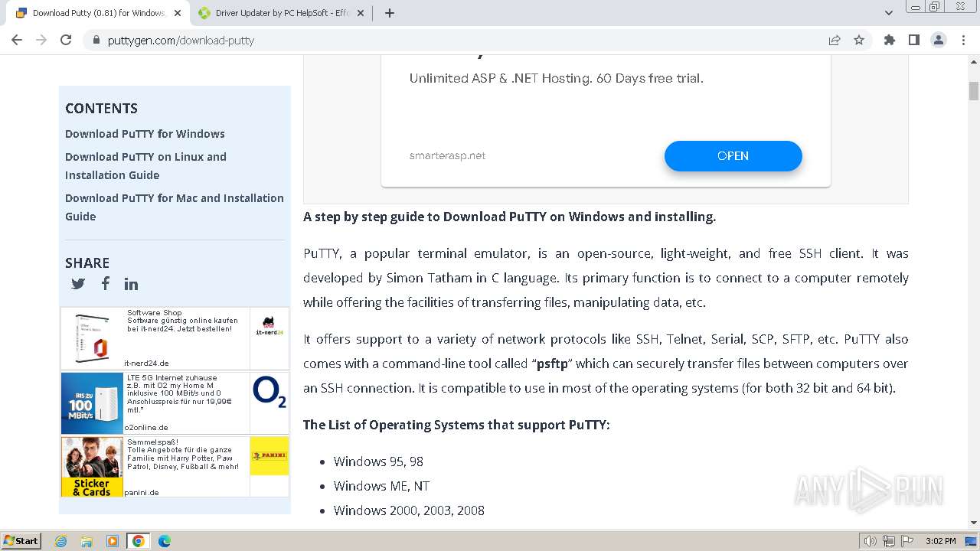Open the volume speaker tray icon

(870, 541)
